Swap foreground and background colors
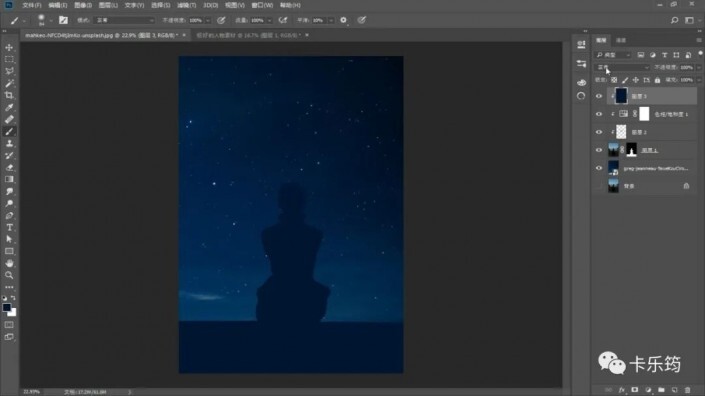This screenshot has width=705, height=396. [13, 298]
